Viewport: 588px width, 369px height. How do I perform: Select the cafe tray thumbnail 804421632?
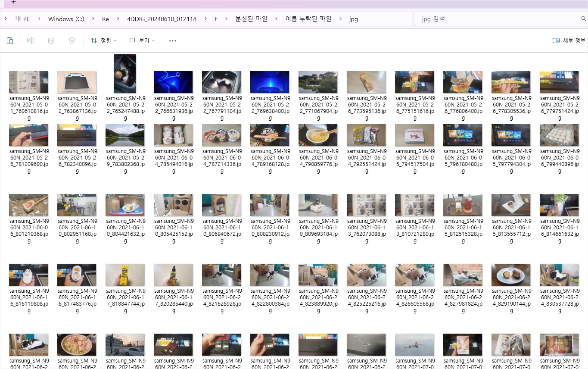[x=125, y=205]
